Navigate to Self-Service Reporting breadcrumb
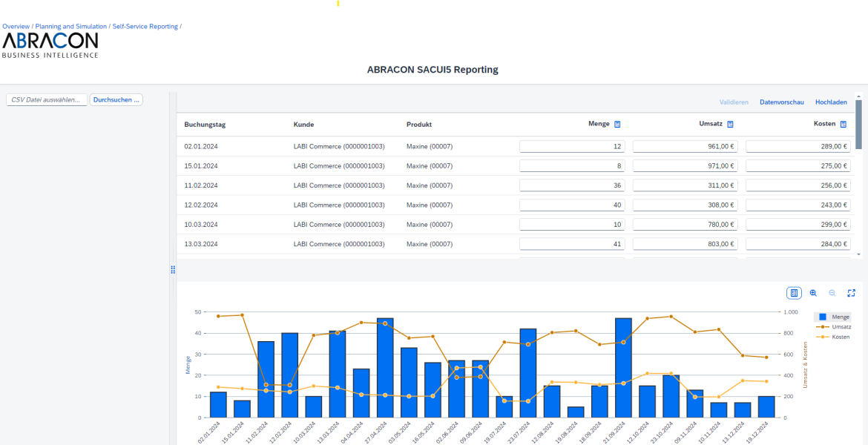This screenshot has height=445, width=868. [145, 27]
